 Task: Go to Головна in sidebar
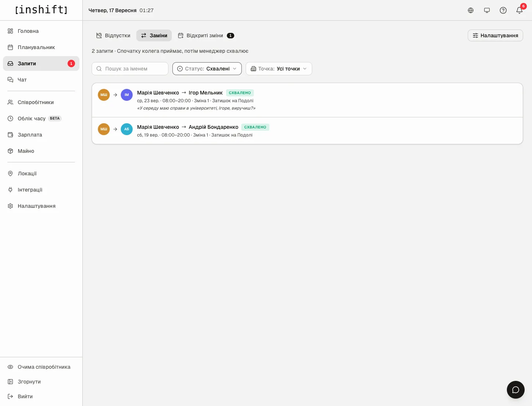(41, 31)
